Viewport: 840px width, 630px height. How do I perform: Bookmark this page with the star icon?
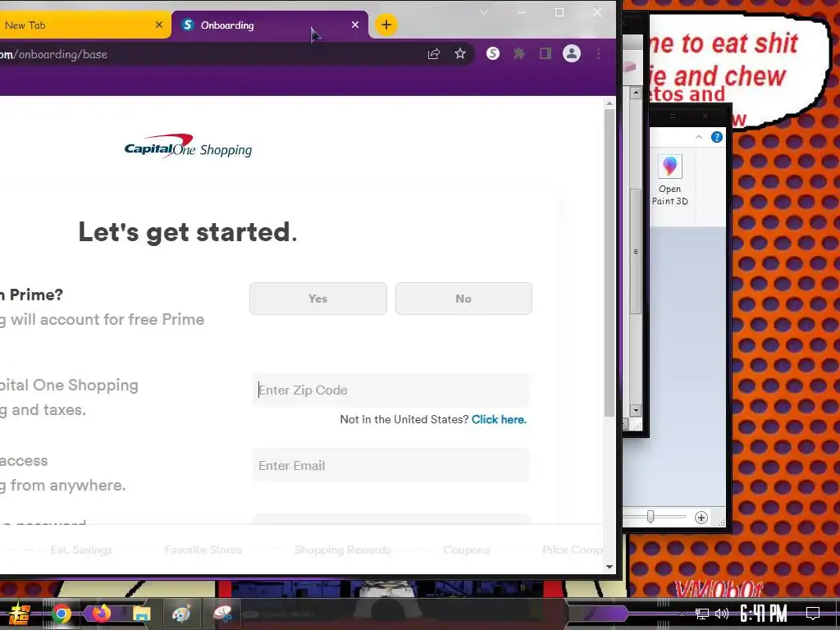point(459,53)
